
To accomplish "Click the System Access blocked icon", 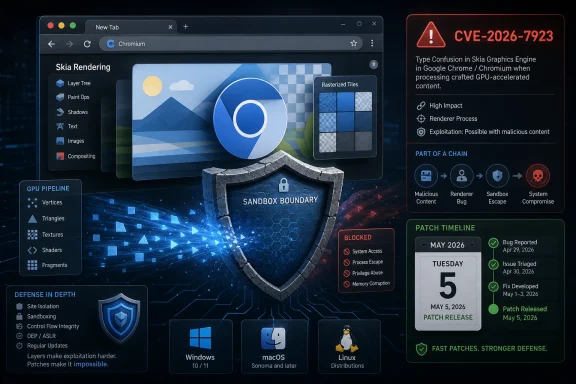I will point(346,252).
